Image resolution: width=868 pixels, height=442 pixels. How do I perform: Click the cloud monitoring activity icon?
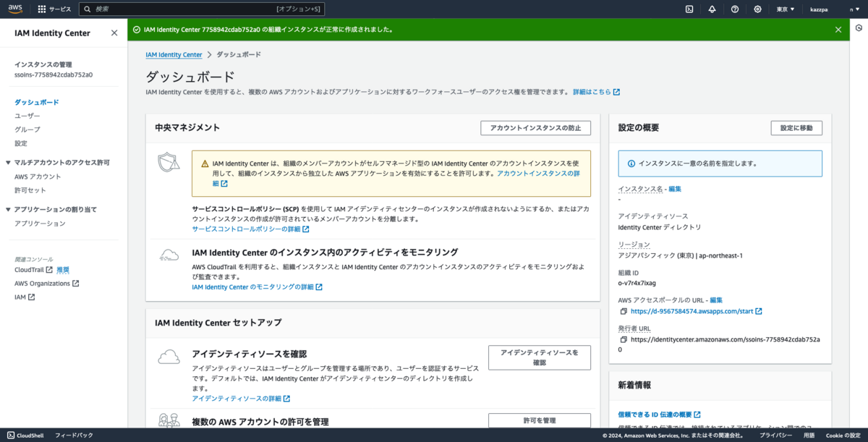(169, 255)
